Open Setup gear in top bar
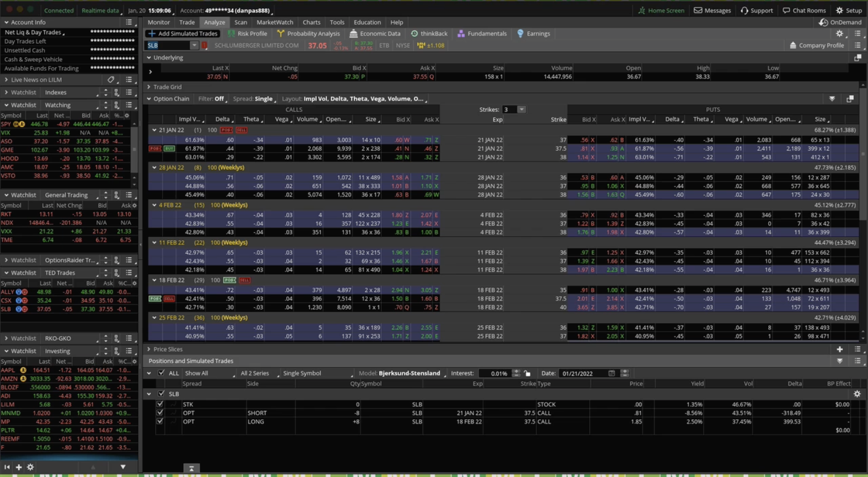 tap(849, 10)
